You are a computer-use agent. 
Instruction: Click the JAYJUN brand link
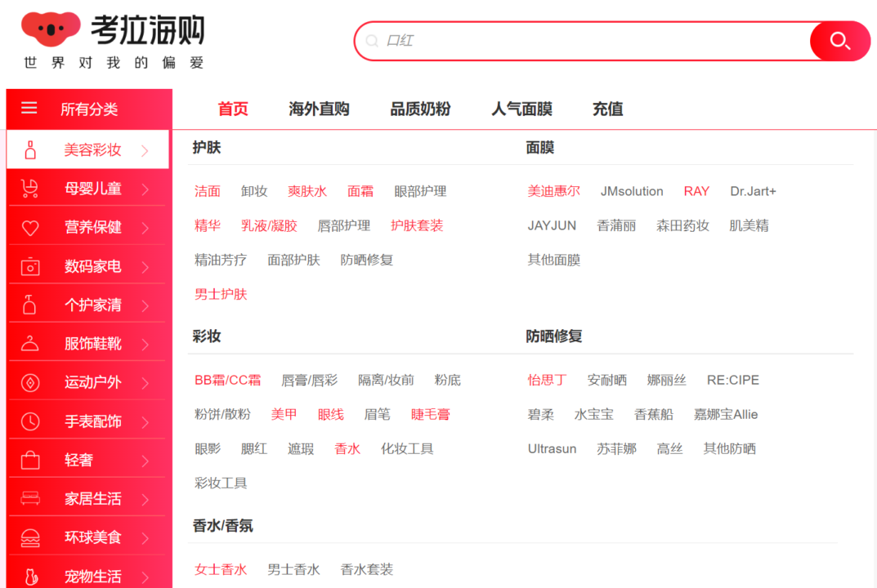[x=552, y=226]
